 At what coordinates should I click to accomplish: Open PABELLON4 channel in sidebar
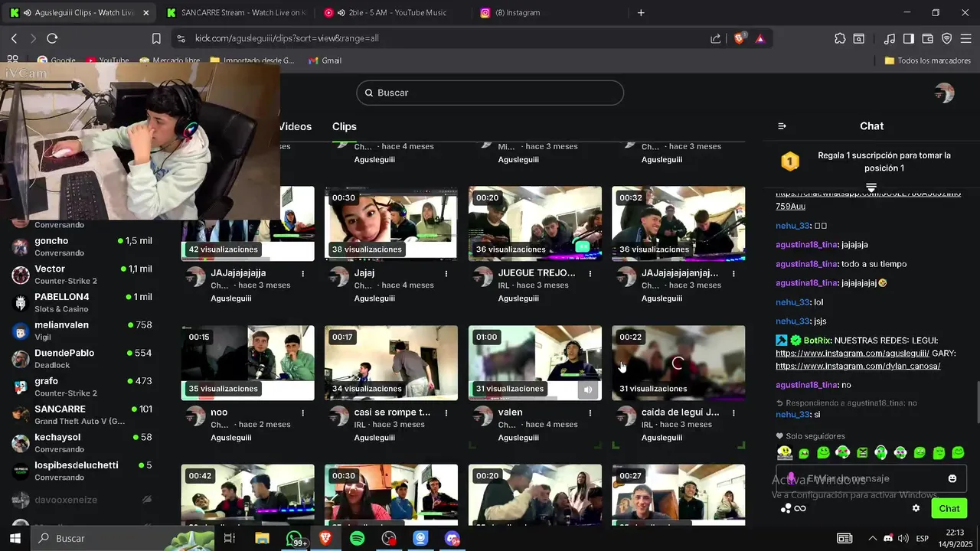coord(82,302)
